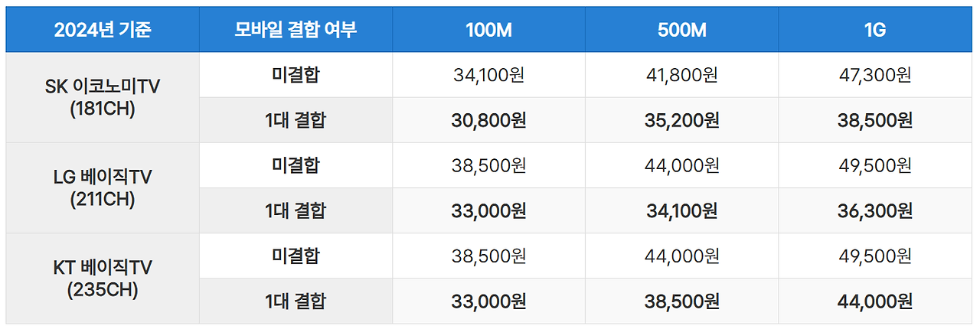
Task: Click the 41,800원 cell
Action: 682,75
